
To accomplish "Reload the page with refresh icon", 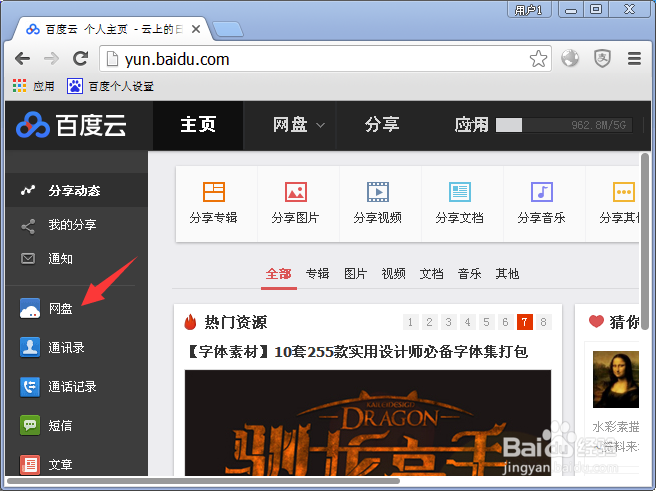I will coord(80,59).
